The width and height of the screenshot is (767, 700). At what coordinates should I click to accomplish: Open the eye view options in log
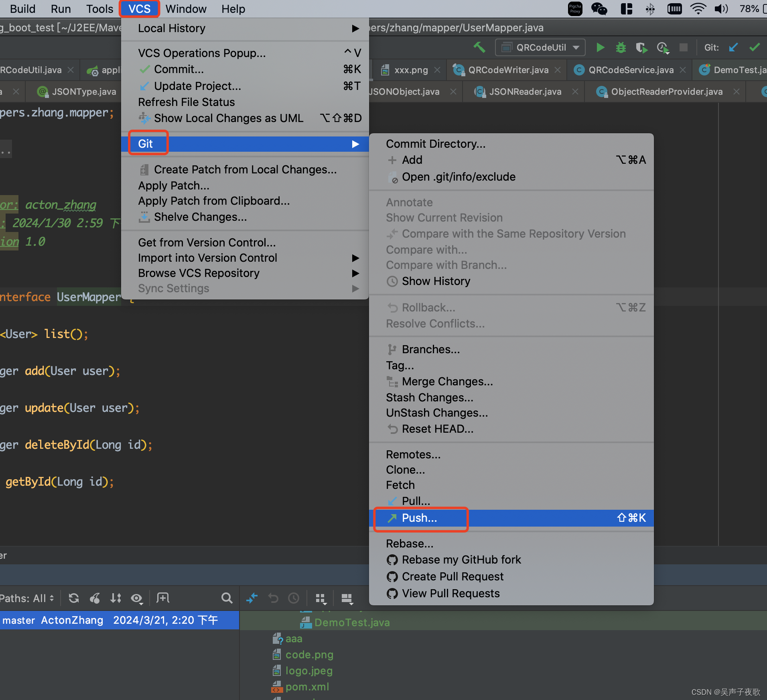tap(137, 598)
